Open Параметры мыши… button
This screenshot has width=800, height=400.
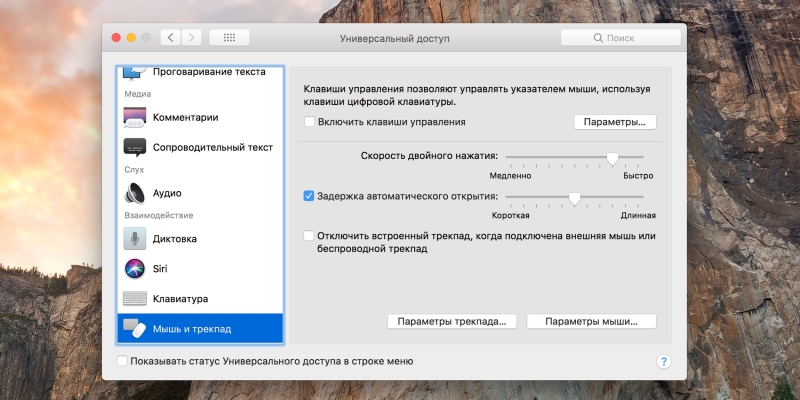pos(591,322)
